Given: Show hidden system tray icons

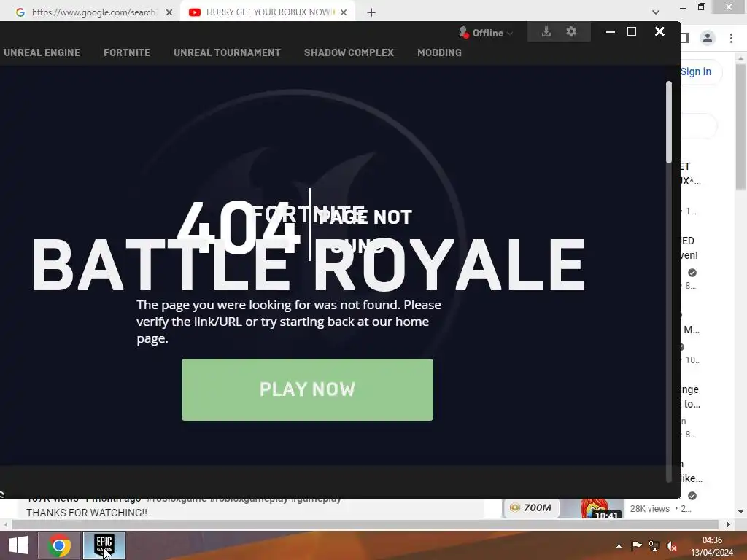Looking at the screenshot, I should pyautogui.click(x=619, y=546).
